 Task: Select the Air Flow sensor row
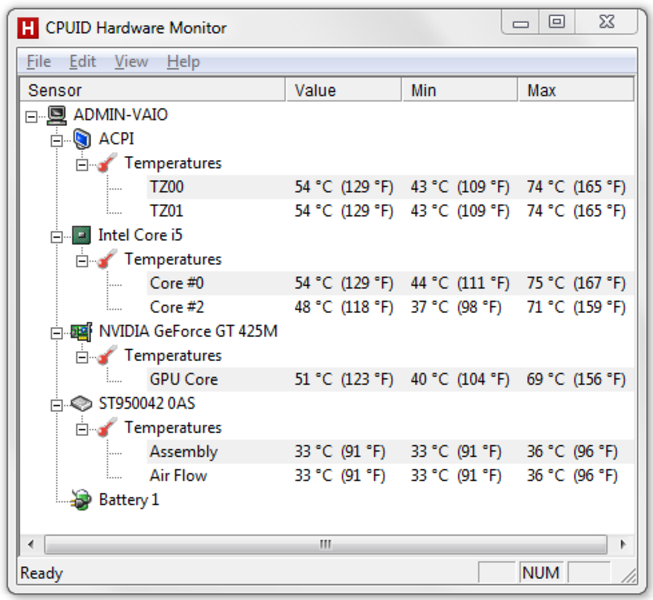point(390,476)
